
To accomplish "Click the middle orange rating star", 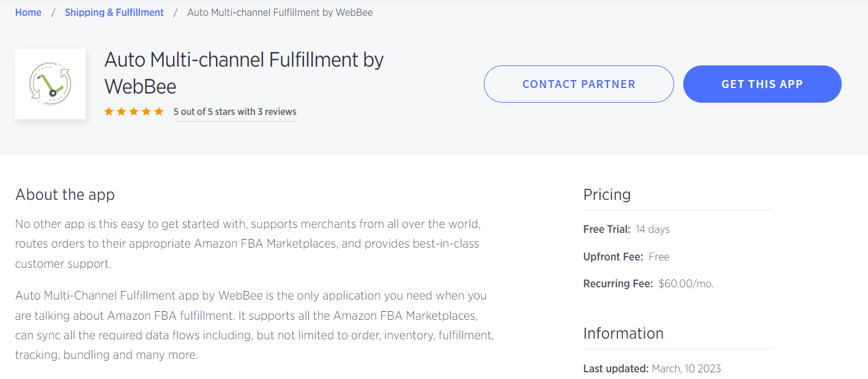I will pos(134,111).
